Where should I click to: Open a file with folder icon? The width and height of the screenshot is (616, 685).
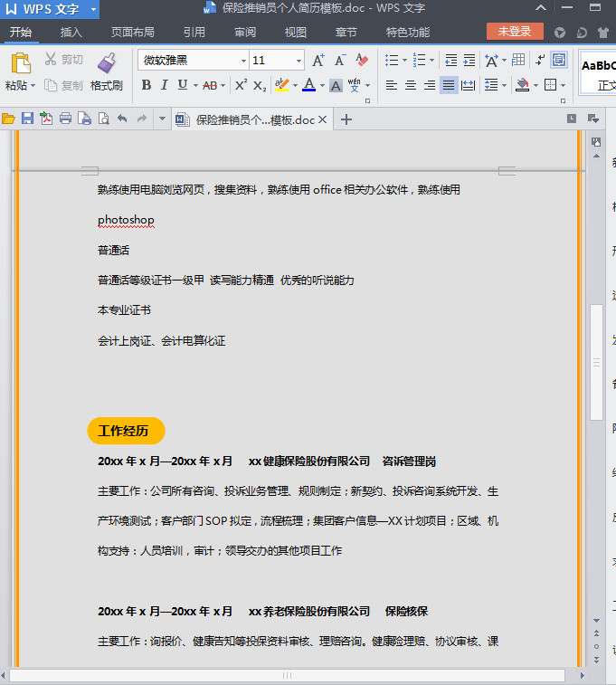click(x=8, y=119)
